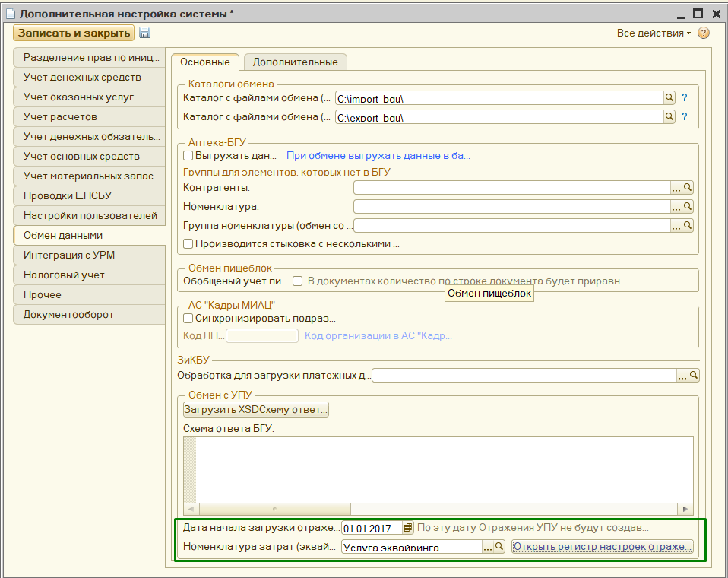Open help via question mark icon
The image size is (728, 578).
point(704,33)
